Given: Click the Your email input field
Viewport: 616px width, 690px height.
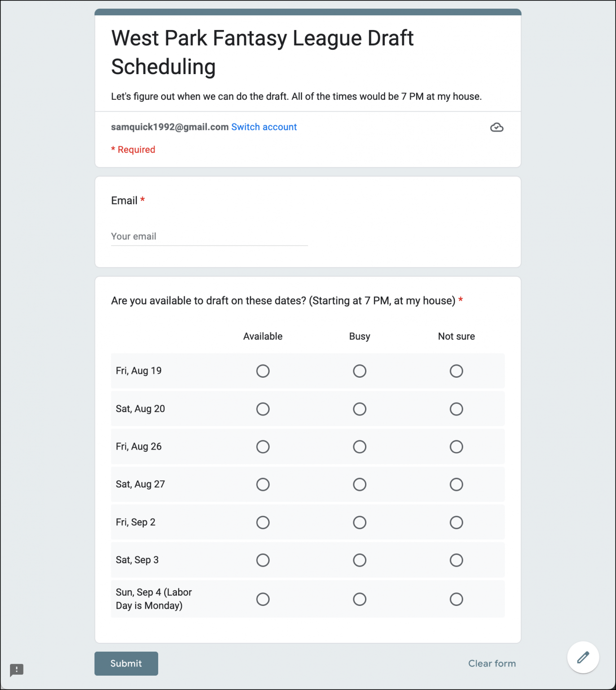Looking at the screenshot, I should pos(209,236).
